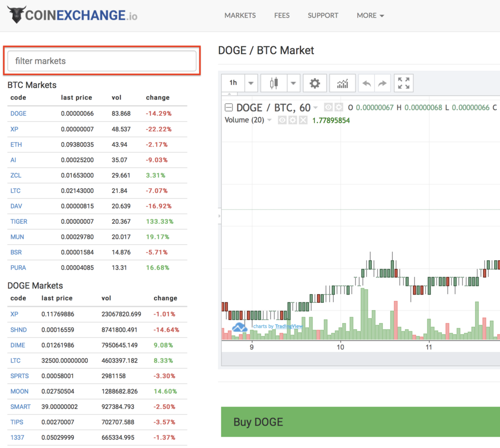Redo last chart action
The width and height of the screenshot is (500, 448).
coord(382,83)
